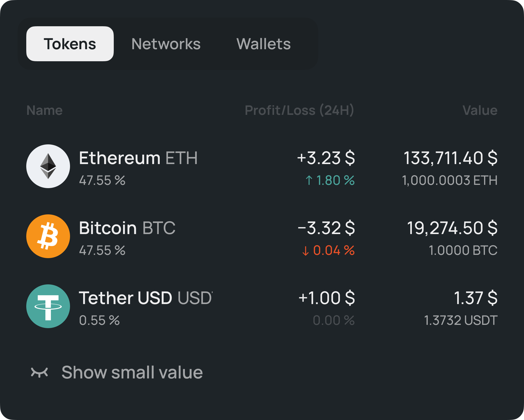Click the closed-eye icon
This screenshot has width=524, height=420.
(x=39, y=372)
